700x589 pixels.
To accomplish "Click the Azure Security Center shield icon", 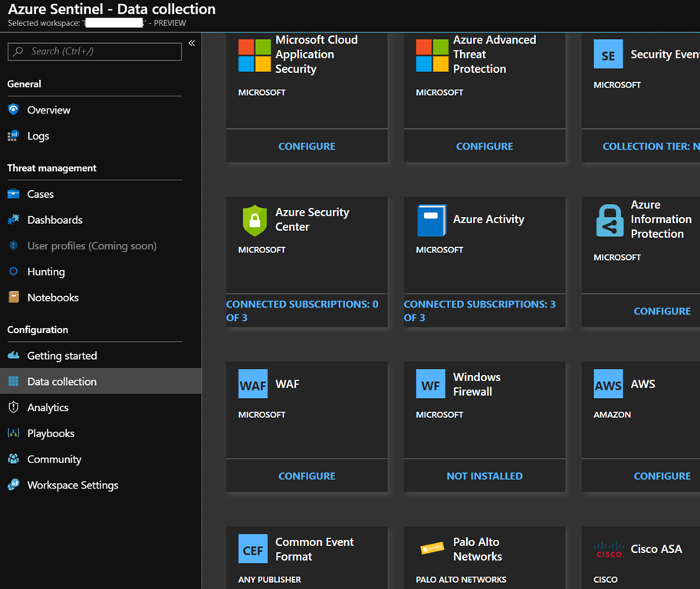I will [254, 220].
